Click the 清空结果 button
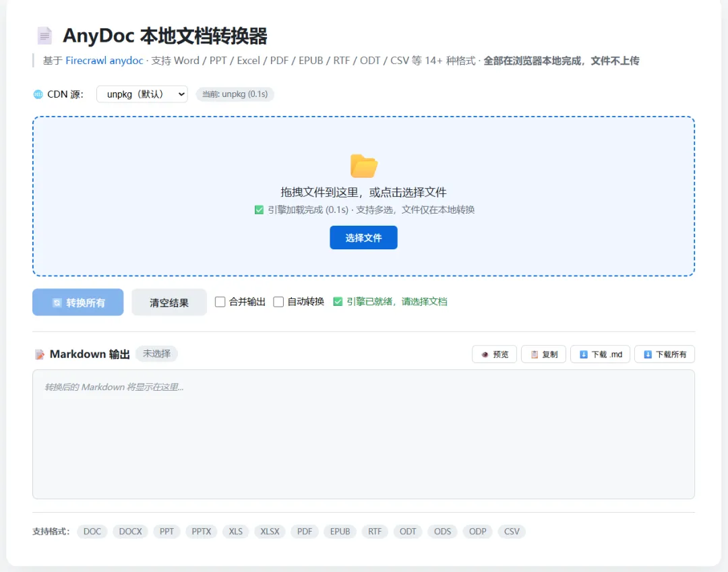This screenshot has height=572, width=728. [x=169, y=303]
